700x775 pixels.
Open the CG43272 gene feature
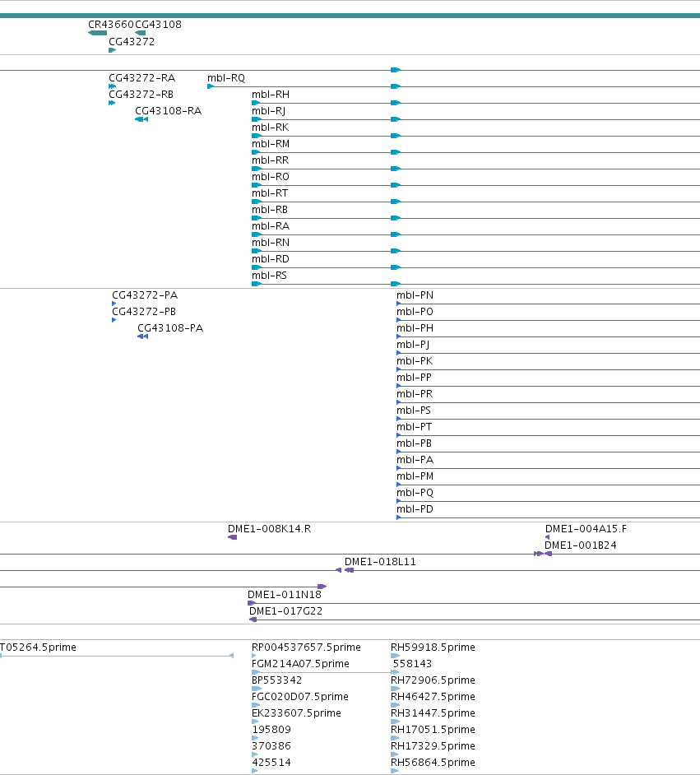click(x=132, y=41)
